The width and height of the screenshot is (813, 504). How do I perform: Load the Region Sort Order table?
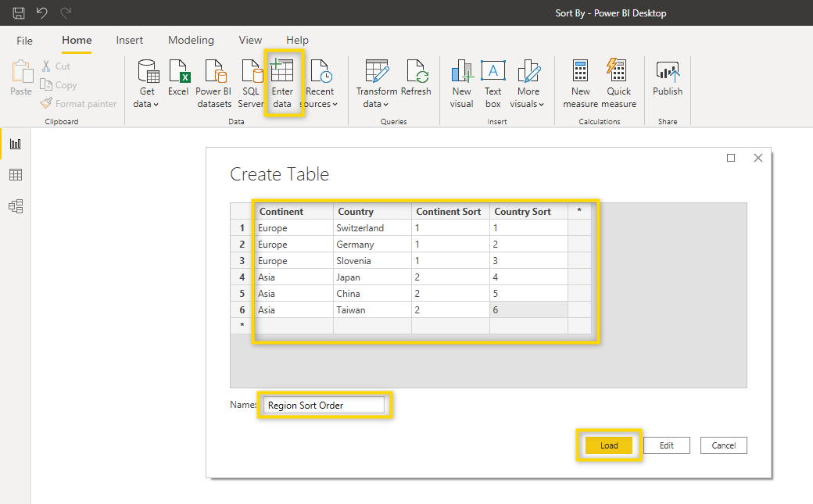click(x=608, y=445)
